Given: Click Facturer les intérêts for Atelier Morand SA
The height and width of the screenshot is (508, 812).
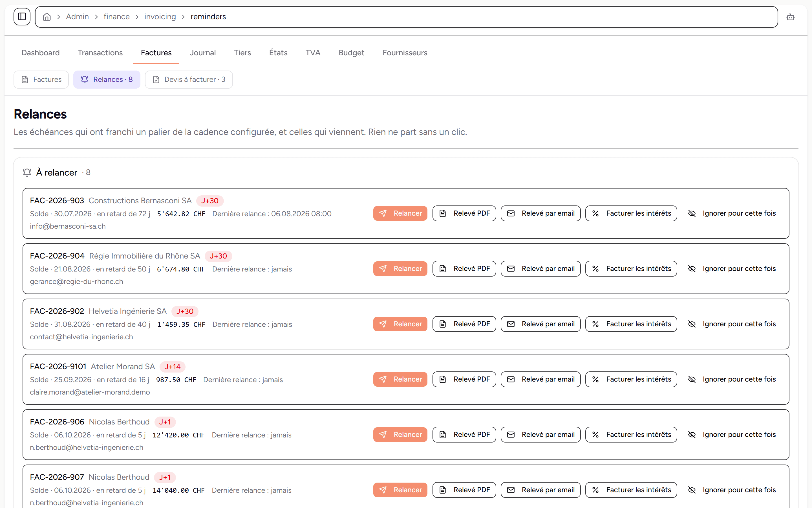Looking at the screenshot, I should click(631, 379).
